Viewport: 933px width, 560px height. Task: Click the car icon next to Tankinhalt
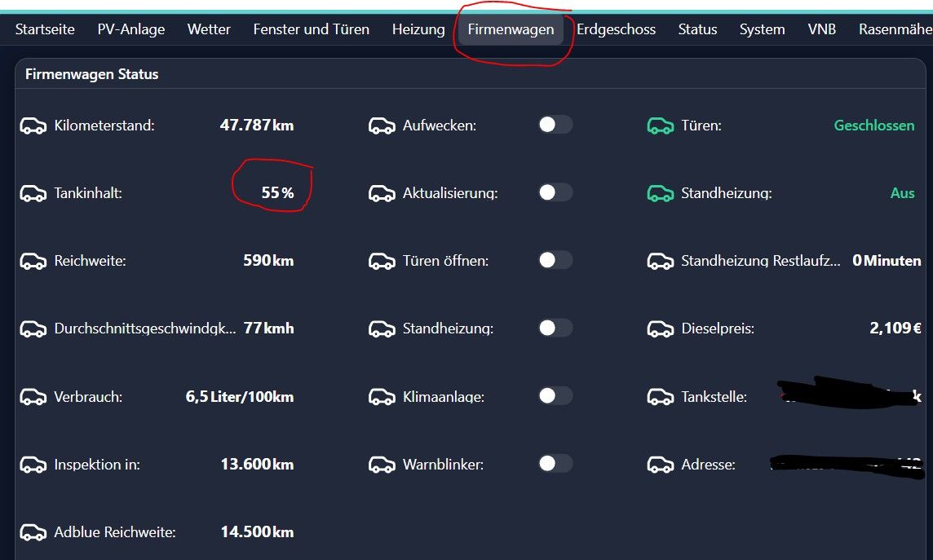click(33, 193)
